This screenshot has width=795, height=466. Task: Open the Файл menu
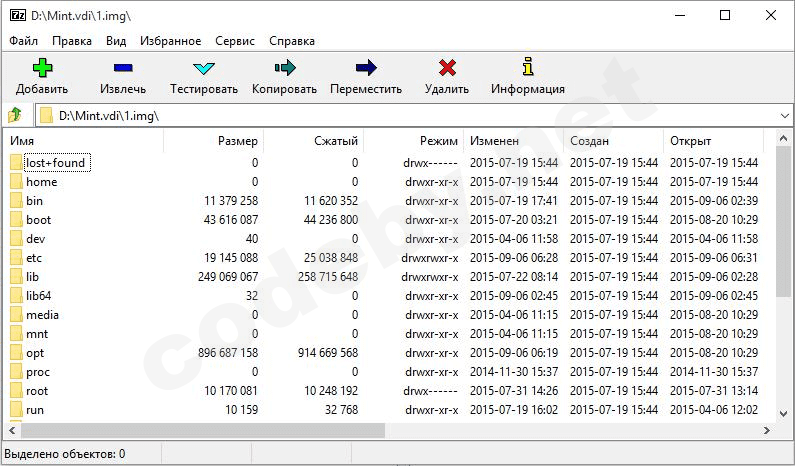coord(24,41)
